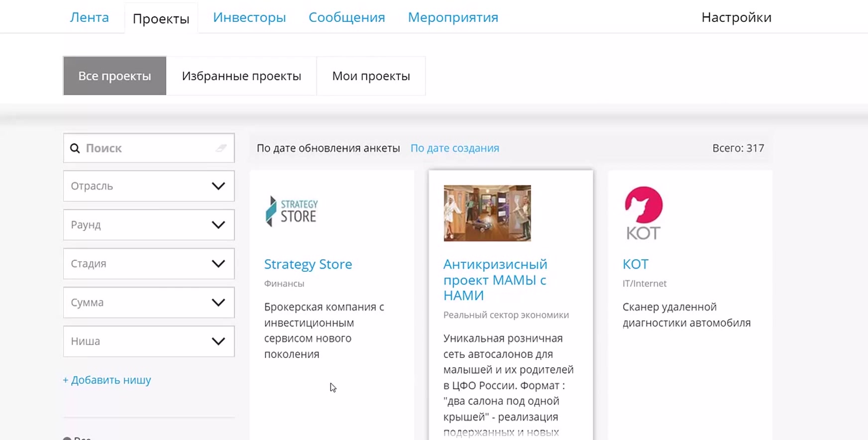This screenshot has height=440, width=868.
Task: Click the Добавить нишу link
Action: coord(107,380)
